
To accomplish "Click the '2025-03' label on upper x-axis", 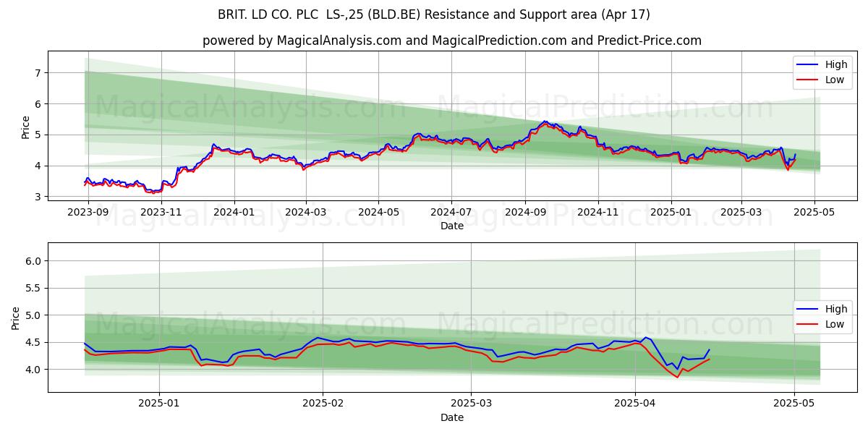I will tap(741, 212).
